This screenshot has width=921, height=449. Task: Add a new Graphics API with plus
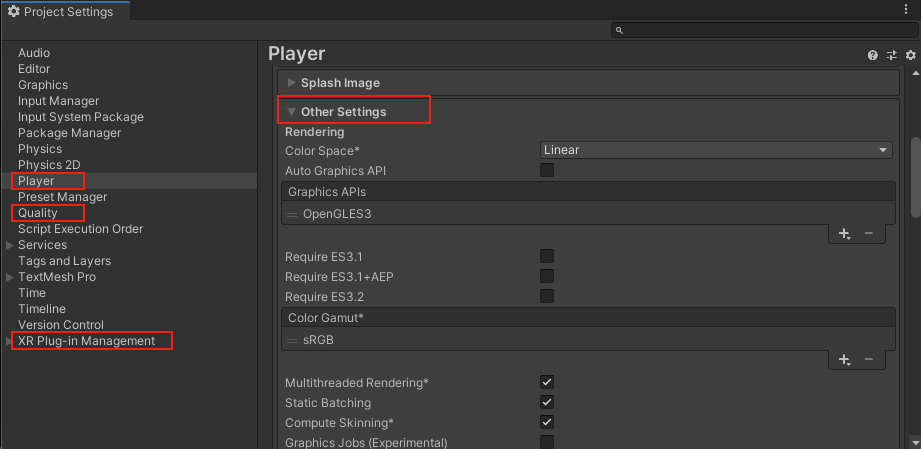pyautogui.click(x=844, y=233)
